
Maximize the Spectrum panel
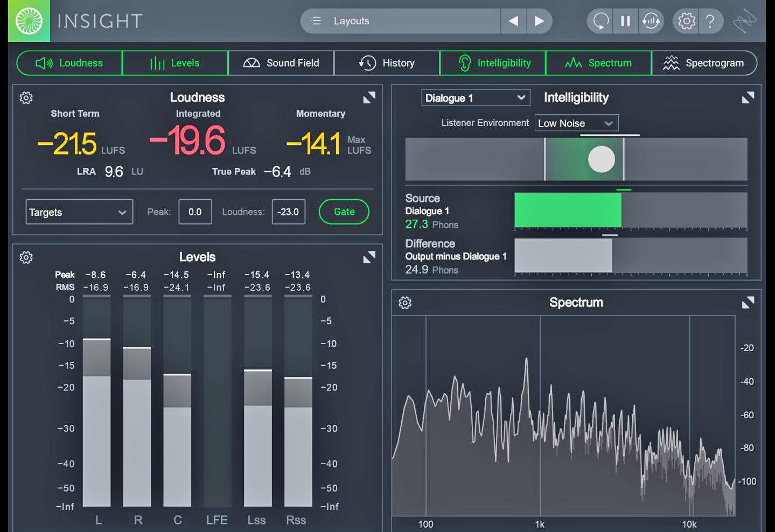[748, 303]
